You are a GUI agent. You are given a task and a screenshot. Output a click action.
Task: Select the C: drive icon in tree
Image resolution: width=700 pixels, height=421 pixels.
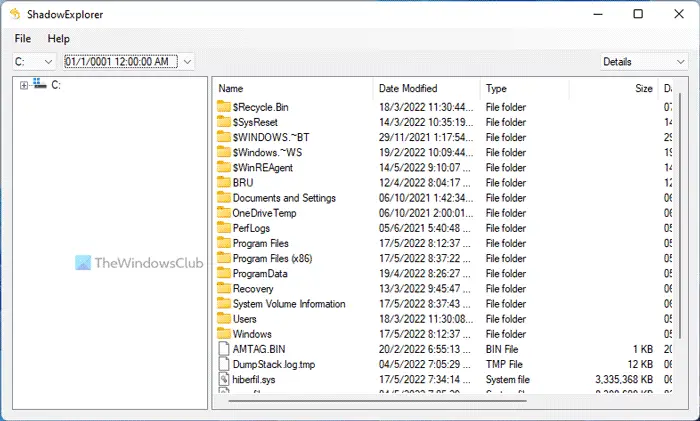click(40, 83)
